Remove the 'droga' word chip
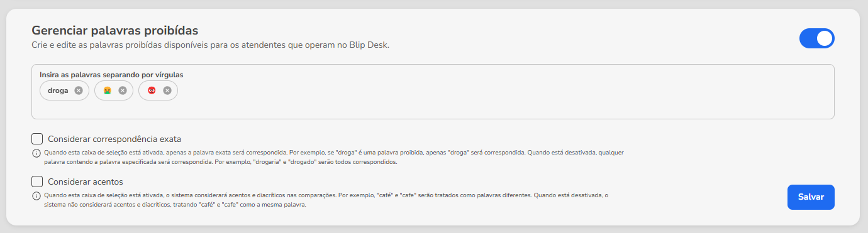Image resolution: width=868 pixels, height=233 pixels. (x=78, y=90)
